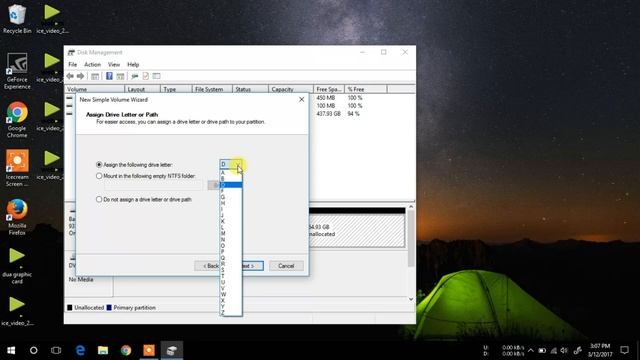Click the '437.93 GB' free space cell
This screenshot has width=640, height=360.
tap(329, 114)
